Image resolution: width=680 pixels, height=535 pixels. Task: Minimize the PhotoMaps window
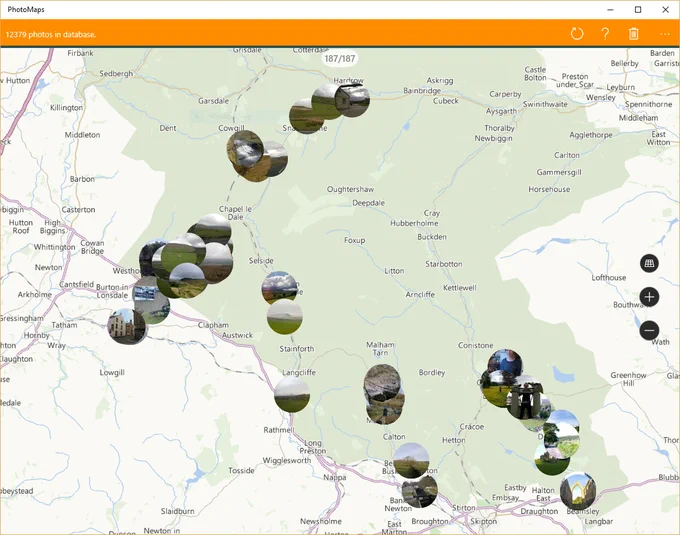[610, 10]
